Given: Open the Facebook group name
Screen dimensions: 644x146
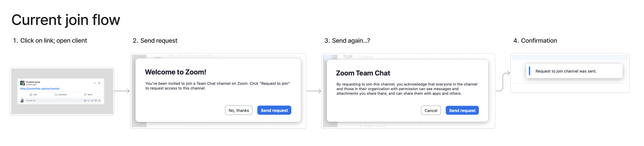Looking at the screenshot, I should [33, 82].
